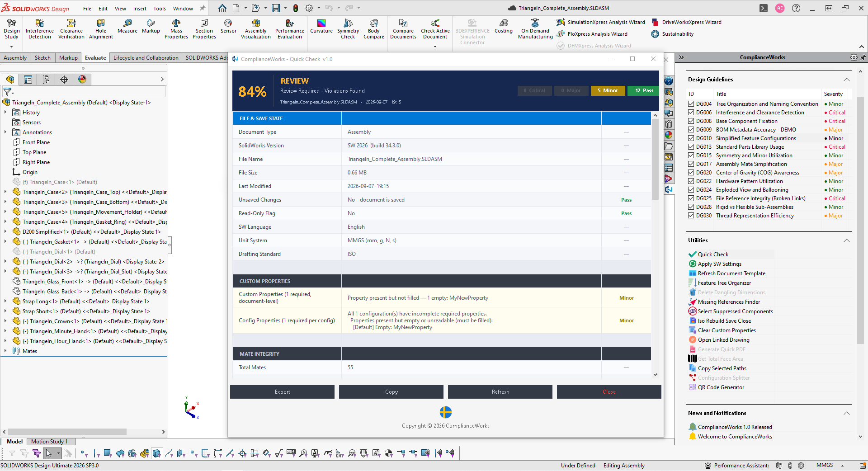Filter results by 12 Pass badge
Image resolution: width=868 pixels, height=471 pixels.
coord(644,90)
